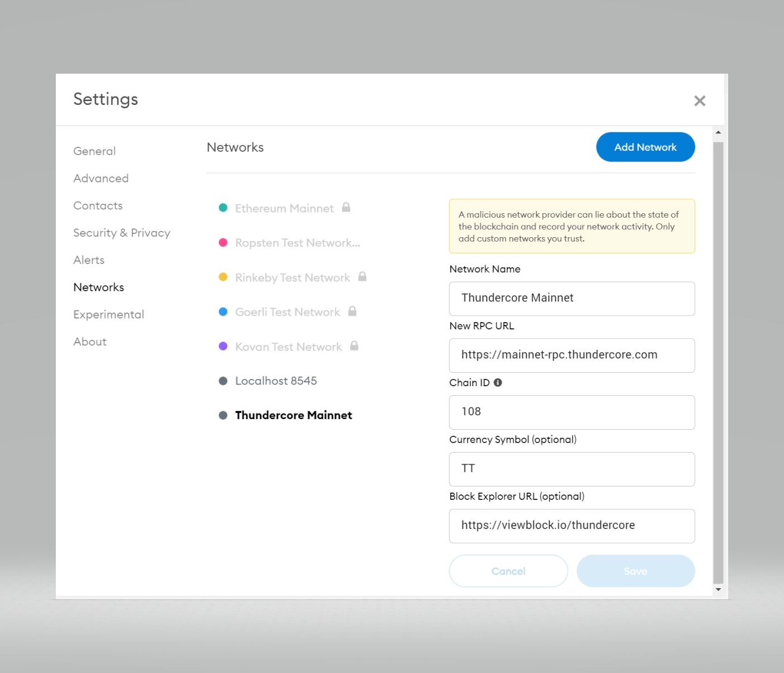
Task: Click the scrollbar down arrow
Action: point(718,589)
